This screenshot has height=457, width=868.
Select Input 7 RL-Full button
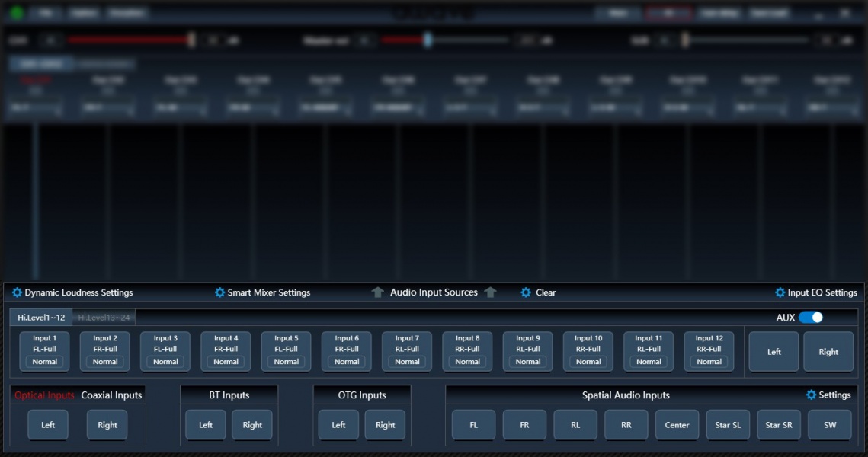click(x=407, y=351)
